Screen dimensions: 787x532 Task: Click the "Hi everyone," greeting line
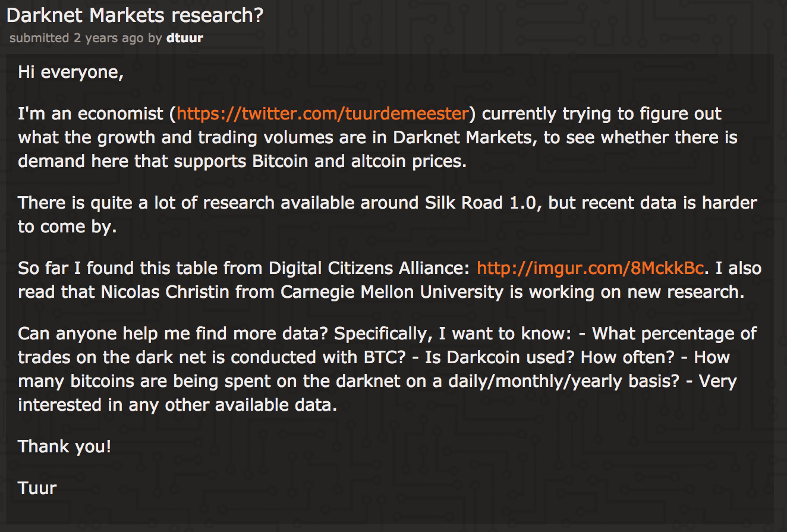(x=71, y=73)
